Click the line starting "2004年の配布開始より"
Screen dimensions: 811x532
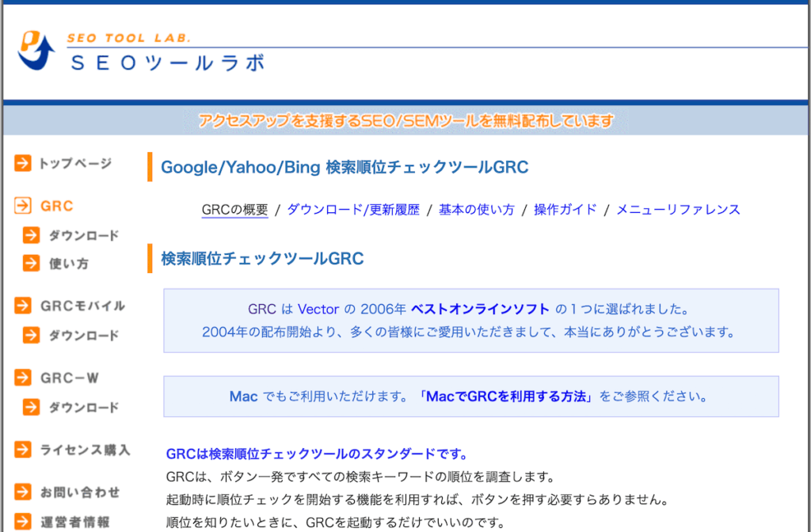click(x=469, y=332)
